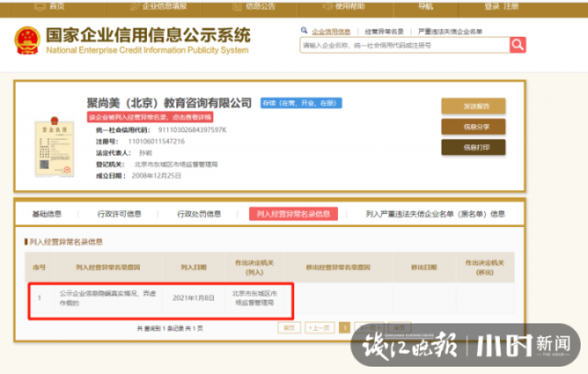Click company name 聚尚美（北京）教育咨询有限公司
This screenshot has width=588, height=374.
coord(169,103)
